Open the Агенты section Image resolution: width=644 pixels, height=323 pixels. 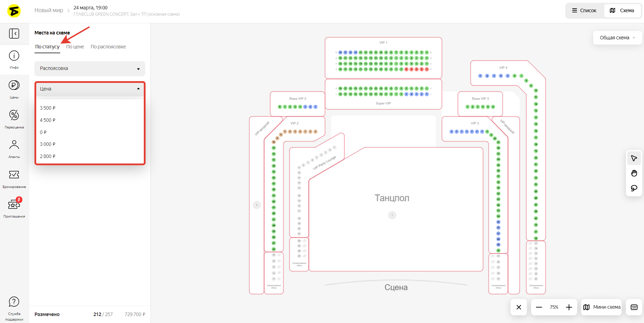[14, 149]
